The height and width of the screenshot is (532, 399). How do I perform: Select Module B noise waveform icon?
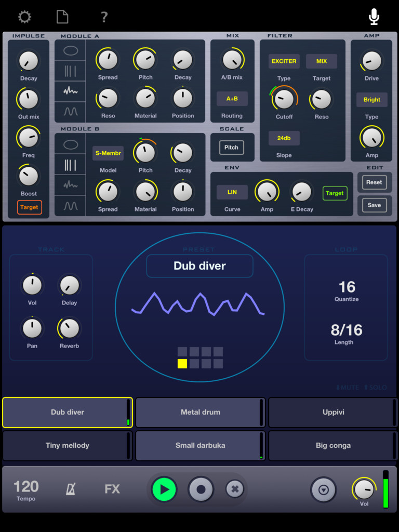(x=71, y=185)
